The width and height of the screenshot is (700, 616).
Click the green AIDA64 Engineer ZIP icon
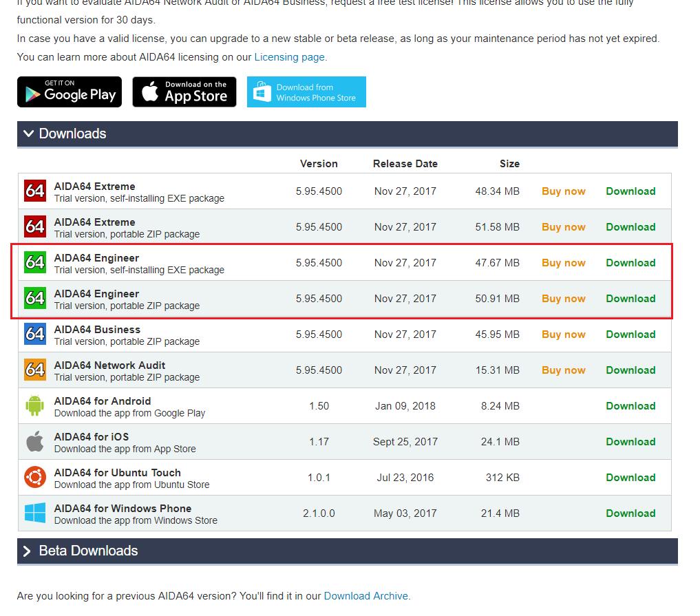34,298
